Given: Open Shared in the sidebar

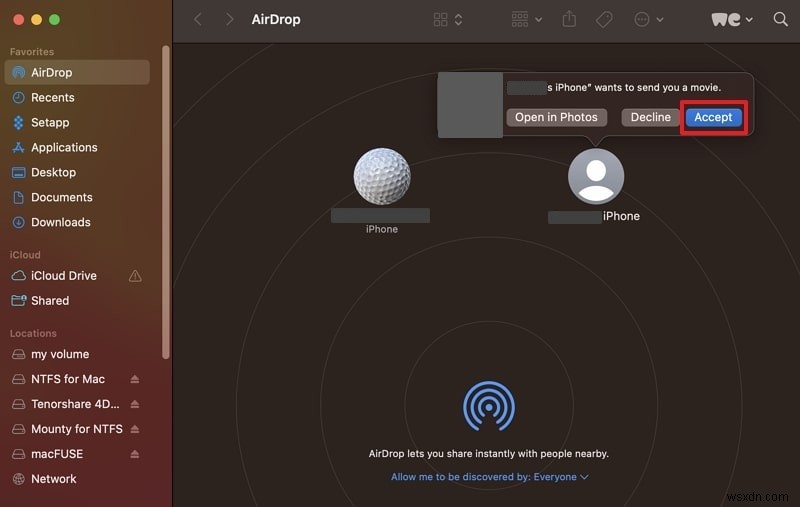Looking at the screenshot, I should click(77, 301).
